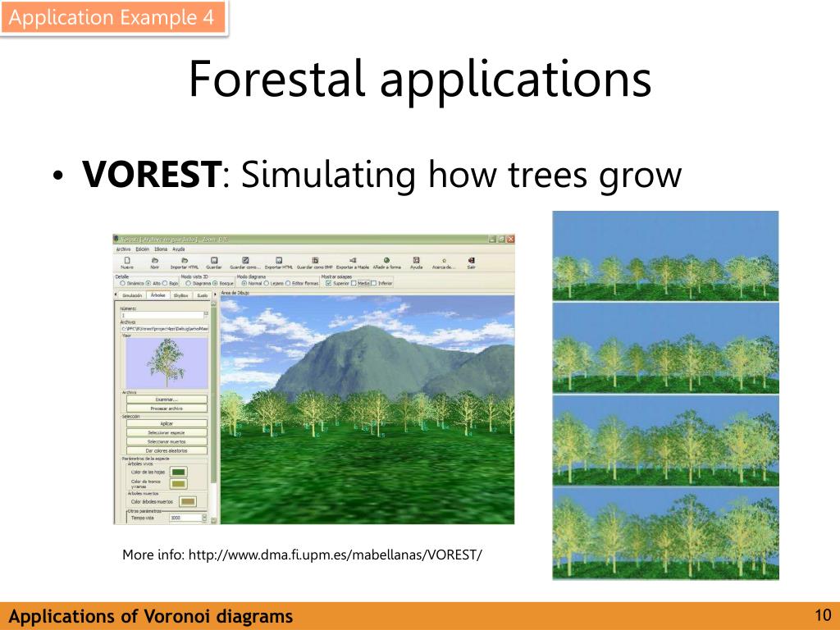Click the Guardar save icon
Screen dimensions: 840x630
(214, 260)
